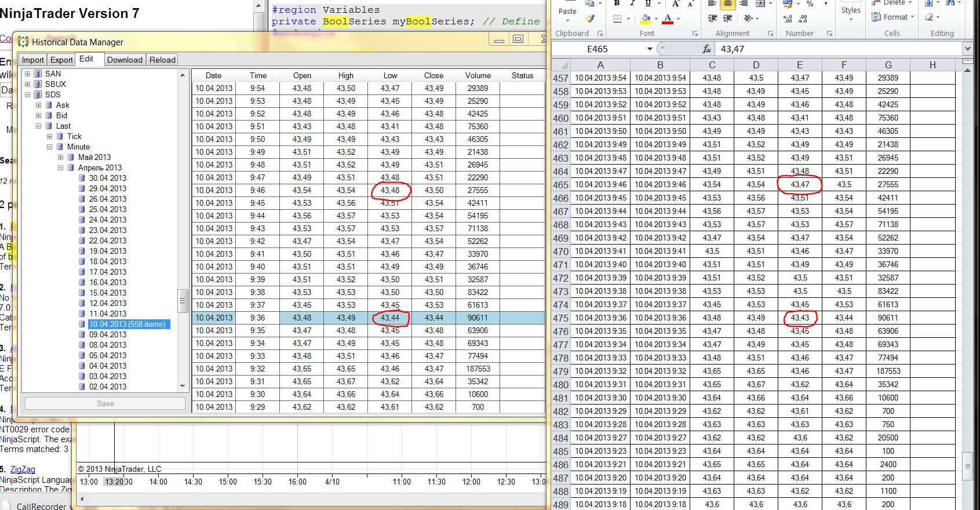Click the database icon beside Bid
Image resolution: width=980 pixels, height=510 pixels.
49,115
